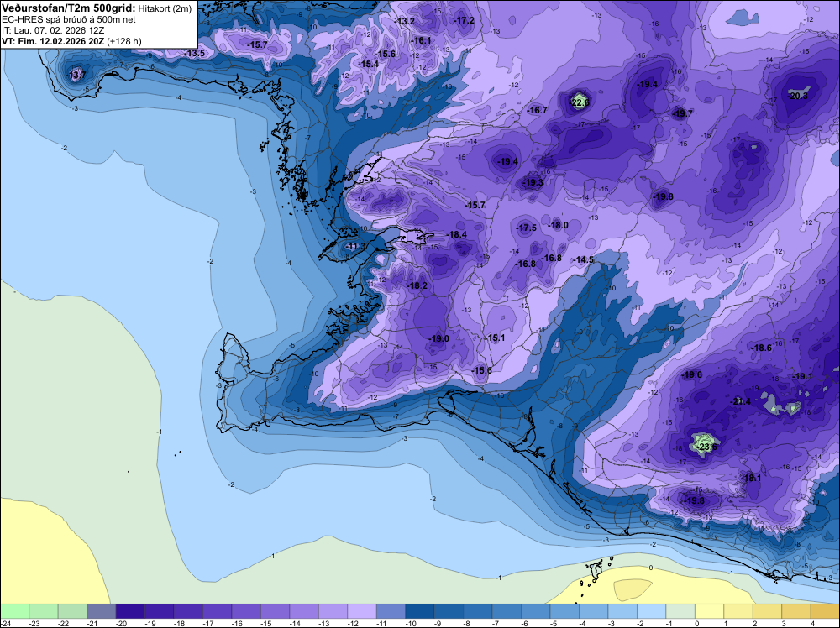840x628 pixels.
Task: Click the -13.2 temperature value
Action: [405, 22]
